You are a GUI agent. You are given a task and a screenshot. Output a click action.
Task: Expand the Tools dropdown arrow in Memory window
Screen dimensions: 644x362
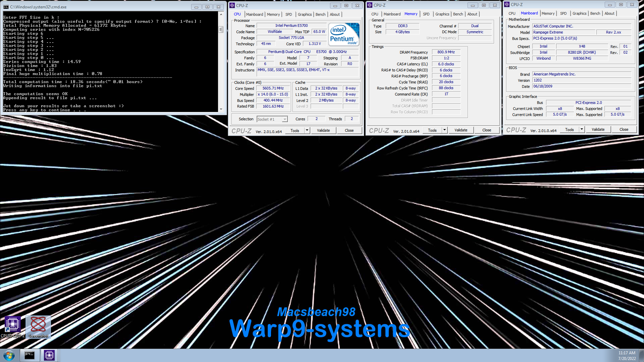pos(444,130)
